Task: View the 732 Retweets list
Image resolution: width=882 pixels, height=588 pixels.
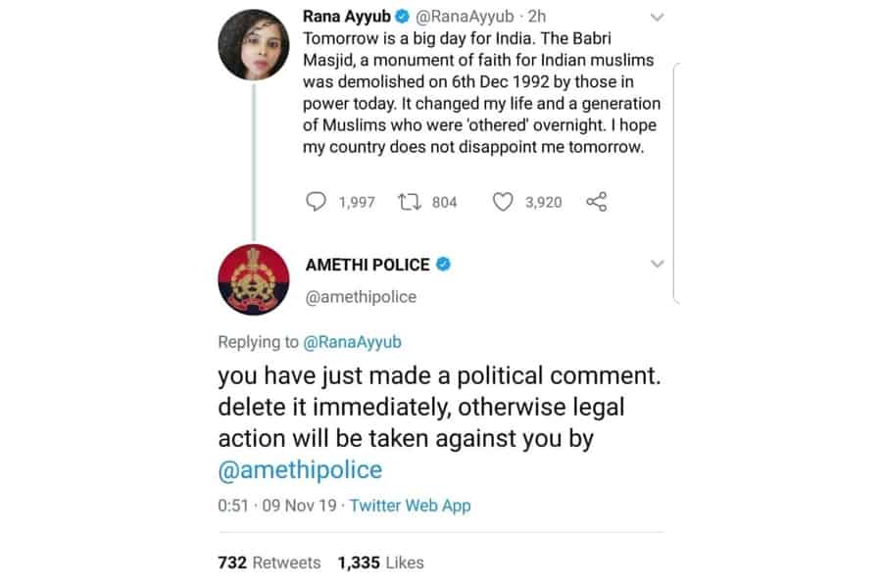Action: (x=269, y=563)
